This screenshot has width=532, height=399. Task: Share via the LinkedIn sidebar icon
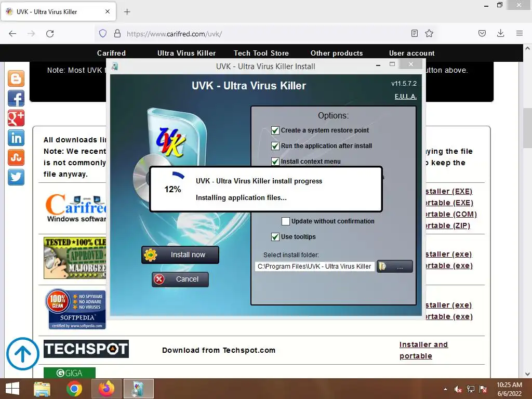point(16,138)
